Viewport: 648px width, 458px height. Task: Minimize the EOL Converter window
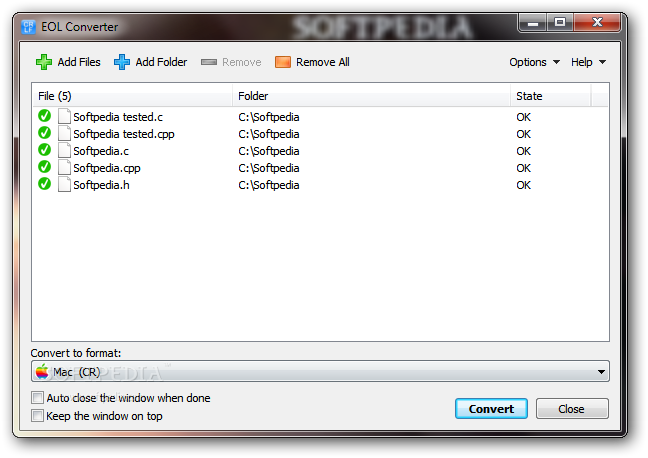[x=533, y=23]
